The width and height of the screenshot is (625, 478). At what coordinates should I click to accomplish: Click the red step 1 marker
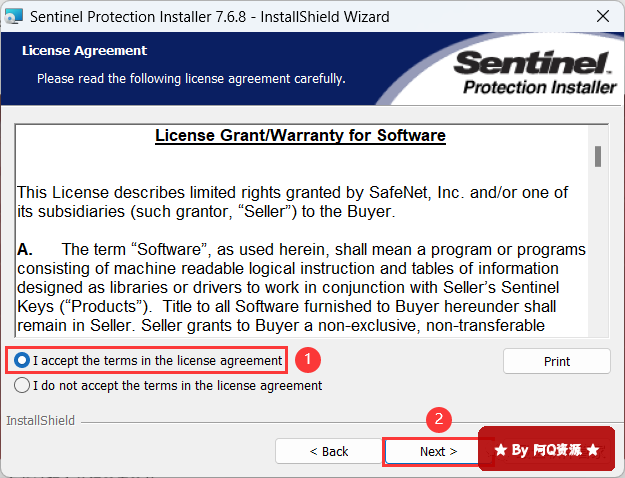point(310,358)
